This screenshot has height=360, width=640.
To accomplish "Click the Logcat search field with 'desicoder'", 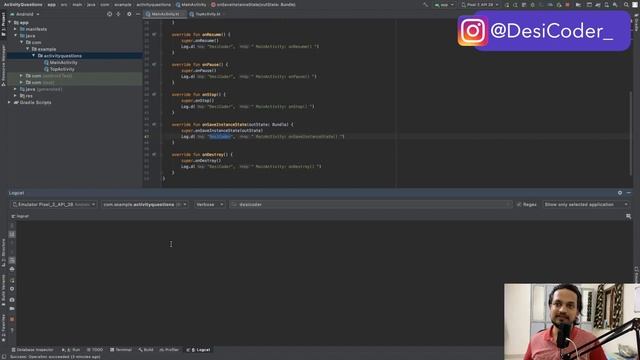I will (x=371, y=204).
